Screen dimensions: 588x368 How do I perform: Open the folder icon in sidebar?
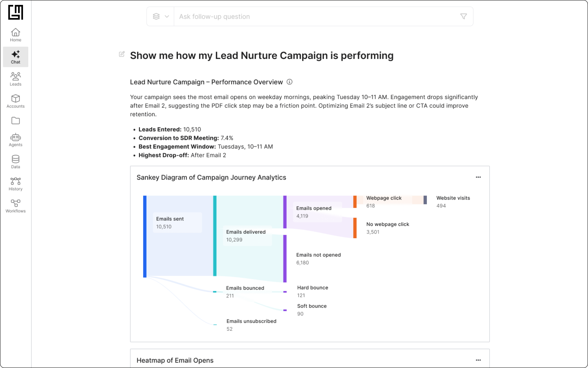[x=15, y=121]
